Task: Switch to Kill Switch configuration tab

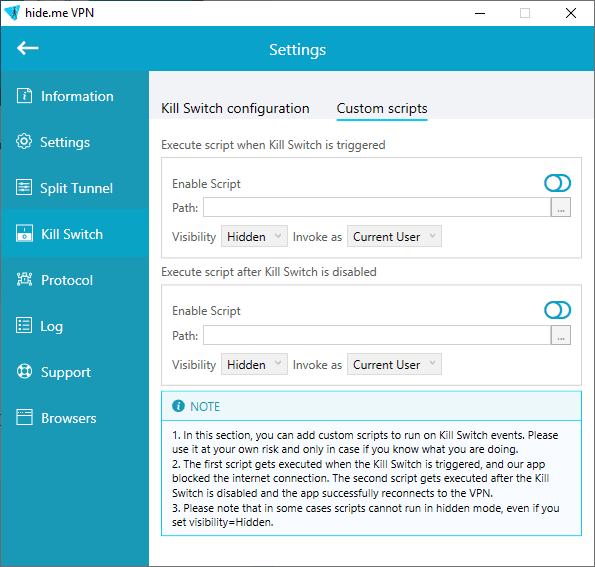Action: (235, 109)
